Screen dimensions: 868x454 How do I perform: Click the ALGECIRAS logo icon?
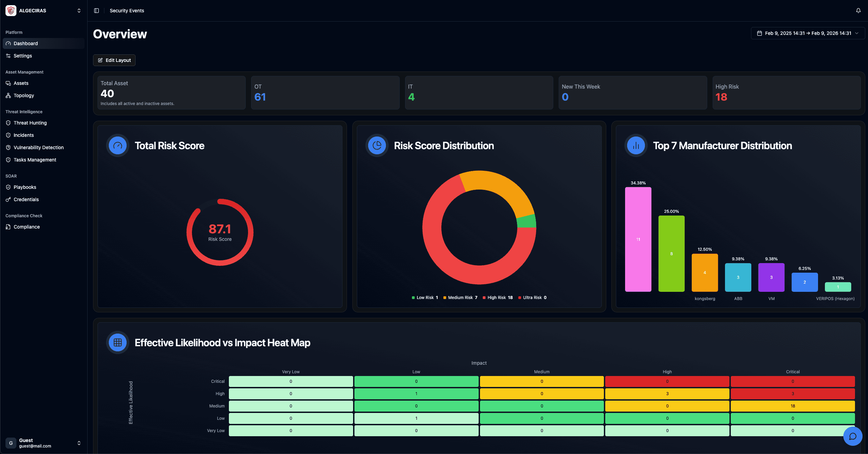tap(11, 11)
